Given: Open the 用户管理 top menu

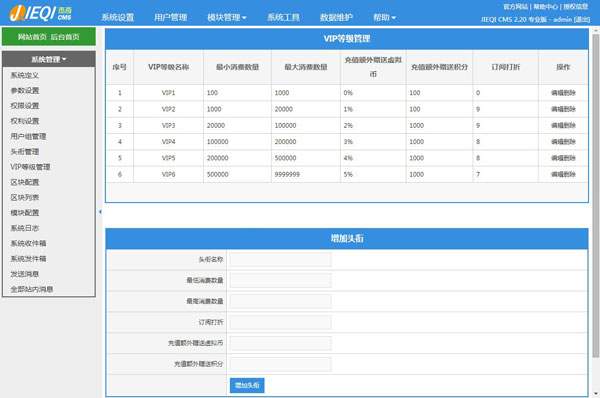Looking at the screenshot, I should coord(170,17).
